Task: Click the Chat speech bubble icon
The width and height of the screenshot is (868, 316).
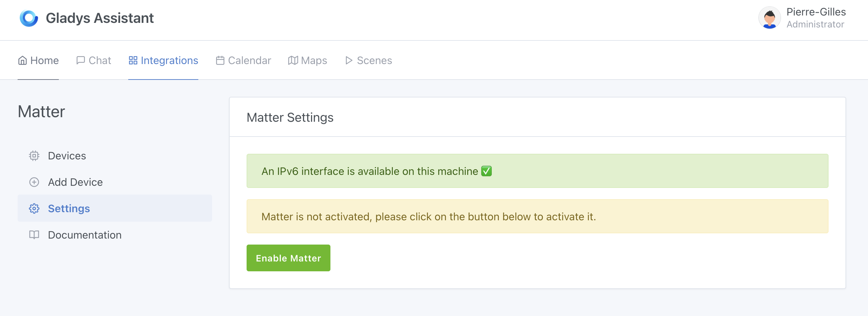Action: click(81, 61)
